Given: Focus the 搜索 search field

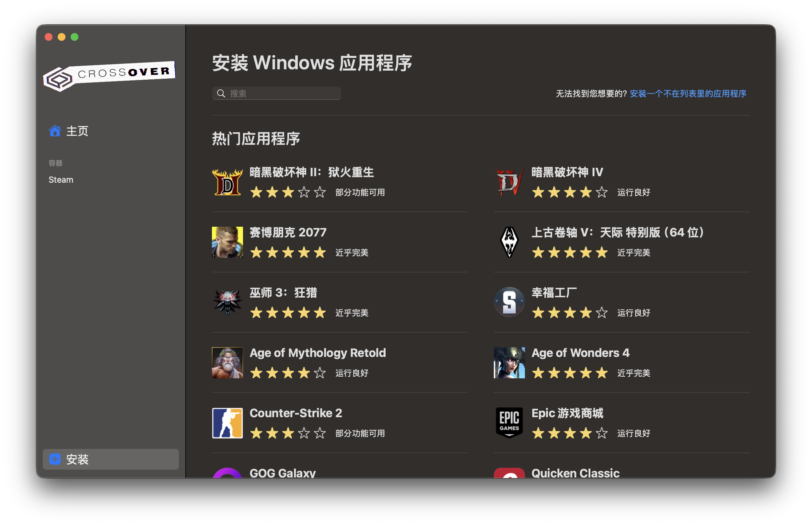Looking at the screenshot, I should 276,94.
